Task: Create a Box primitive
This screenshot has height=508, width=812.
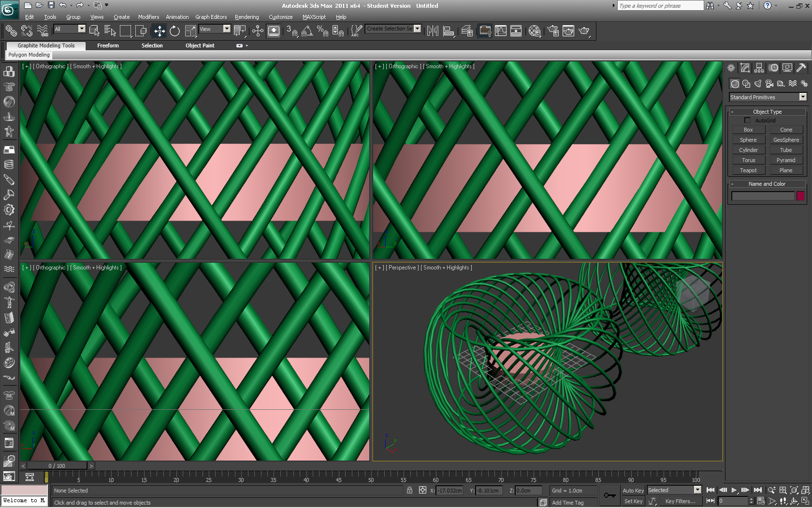Action: click(x=748, y=130)
